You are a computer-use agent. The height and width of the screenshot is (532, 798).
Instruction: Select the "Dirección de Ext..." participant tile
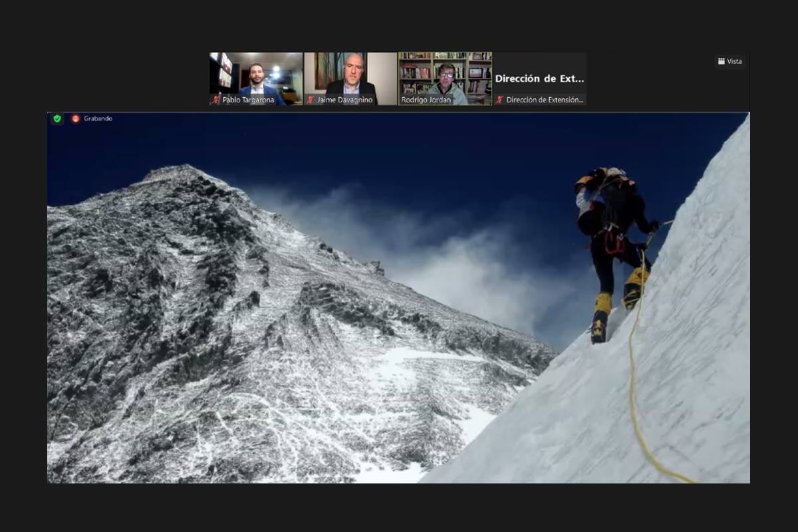click(540, 78)
